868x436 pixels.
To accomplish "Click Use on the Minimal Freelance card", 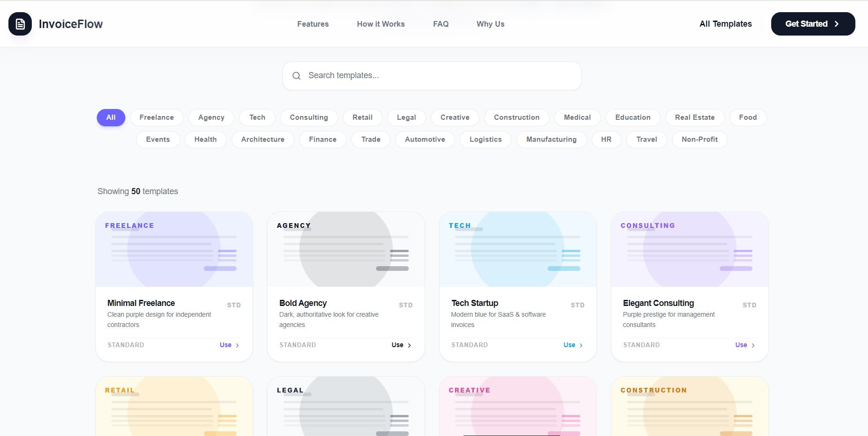I will 225,345.
